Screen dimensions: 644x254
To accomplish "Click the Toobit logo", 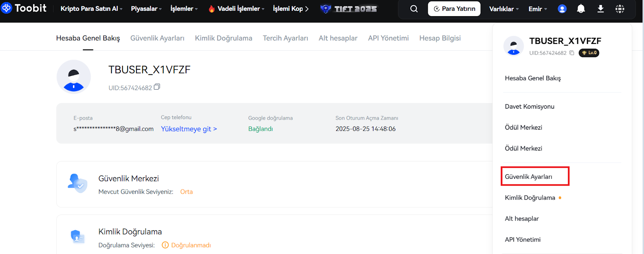I will click(x=24, y=8).
